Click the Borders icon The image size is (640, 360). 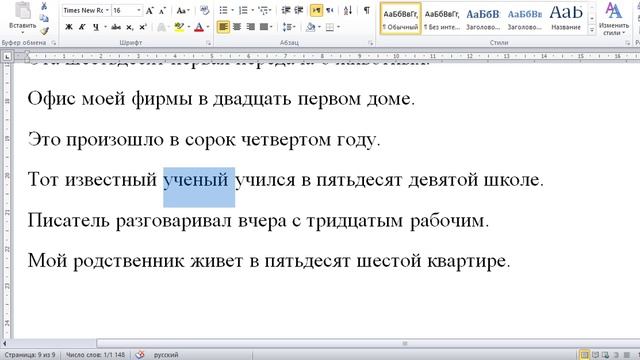pyautogui.click(x=330, y=27)
